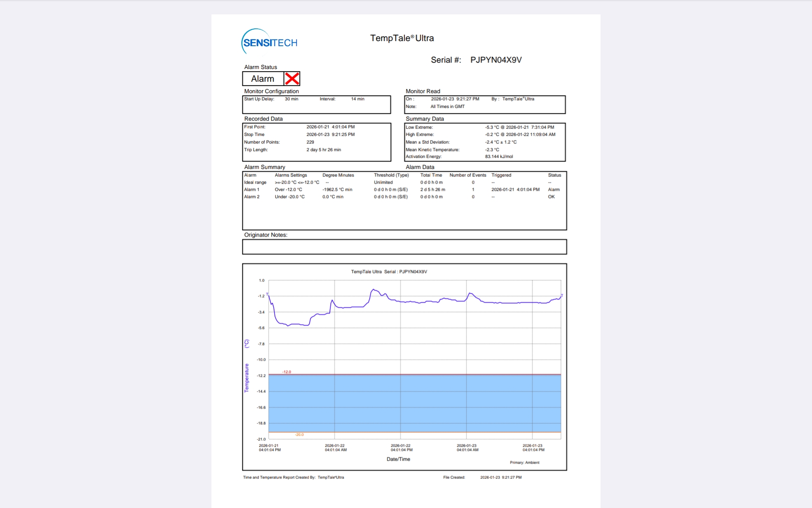This screenshot has height=508, width=812.
Task: Click the Primary: Ambient legend text
Action: 524,463
